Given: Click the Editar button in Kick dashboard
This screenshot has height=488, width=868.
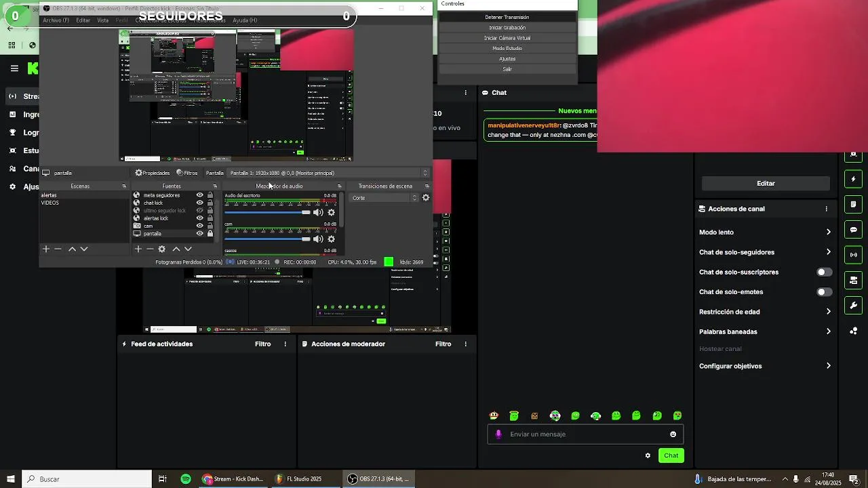Looking at the screenshot, I should [x=766, y=184].
